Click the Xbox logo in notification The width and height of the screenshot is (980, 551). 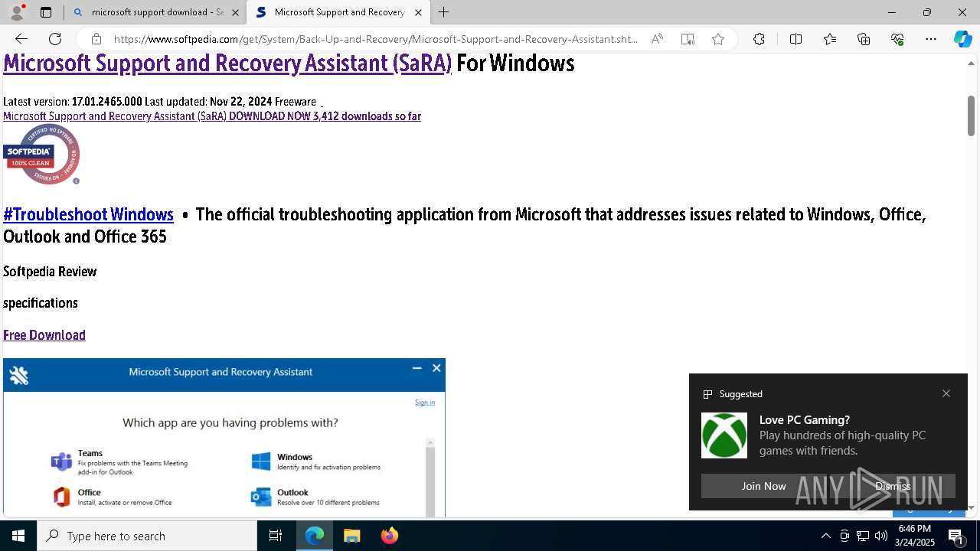coord(724,435)
